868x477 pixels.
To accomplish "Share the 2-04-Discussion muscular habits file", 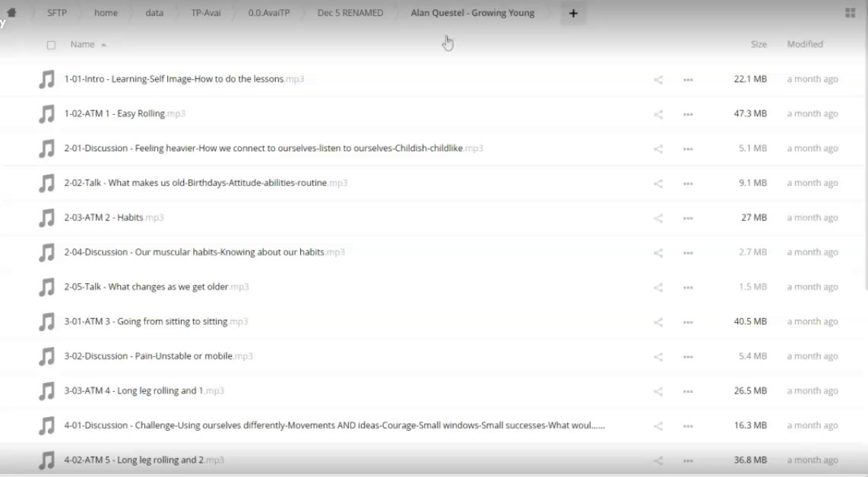I will tap(657, 253).
